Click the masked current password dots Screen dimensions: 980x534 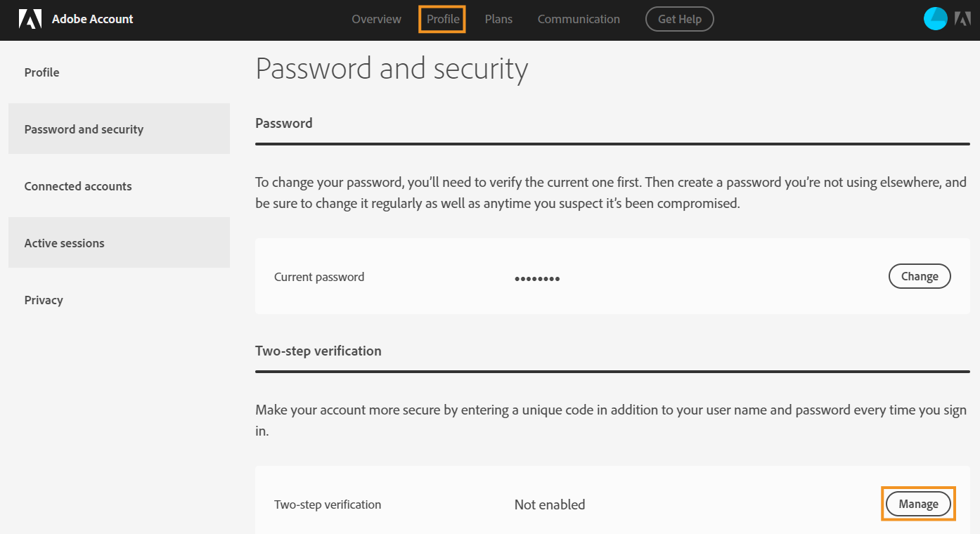coord(537,279)
